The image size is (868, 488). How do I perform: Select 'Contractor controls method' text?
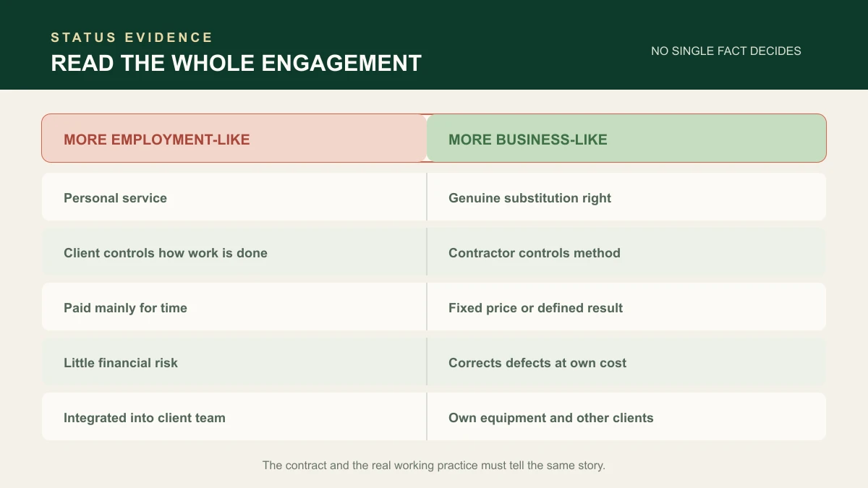pyautogui.click(x=535, y=253)
